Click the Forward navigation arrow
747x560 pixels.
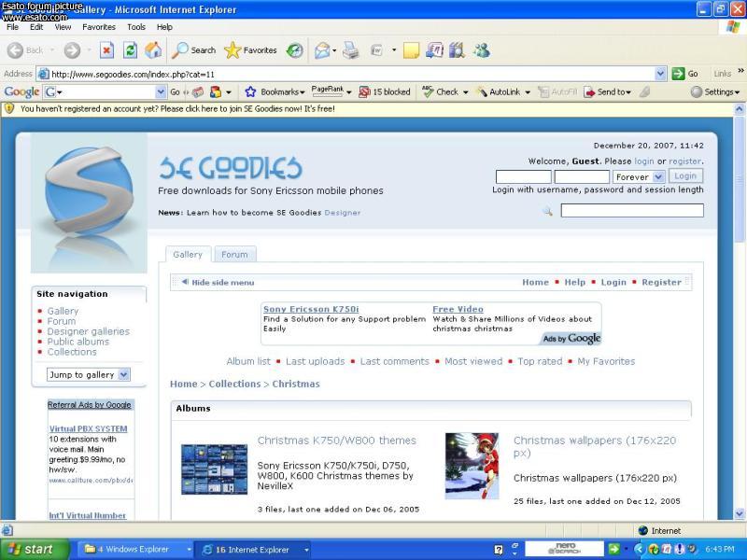72,50
